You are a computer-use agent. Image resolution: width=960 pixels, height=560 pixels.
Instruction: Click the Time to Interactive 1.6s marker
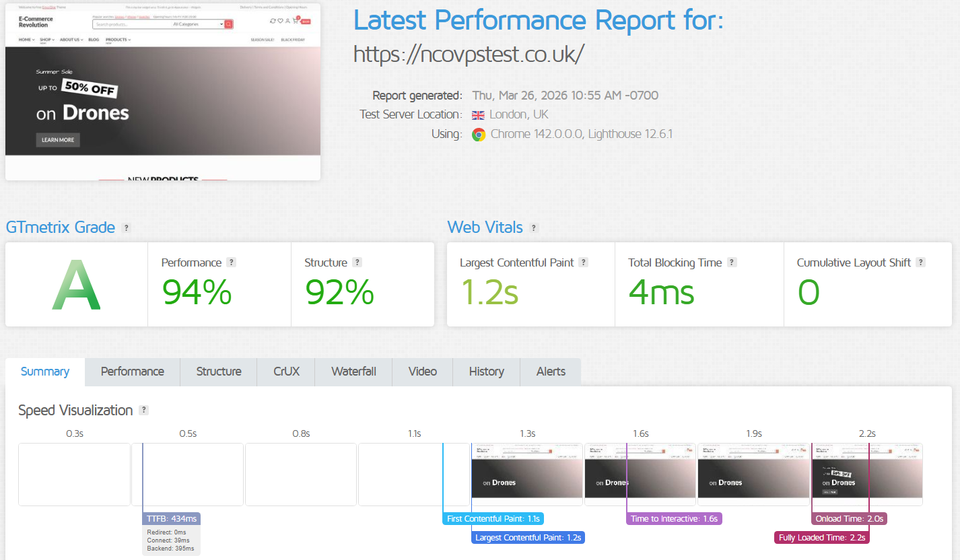pos(674,519)
